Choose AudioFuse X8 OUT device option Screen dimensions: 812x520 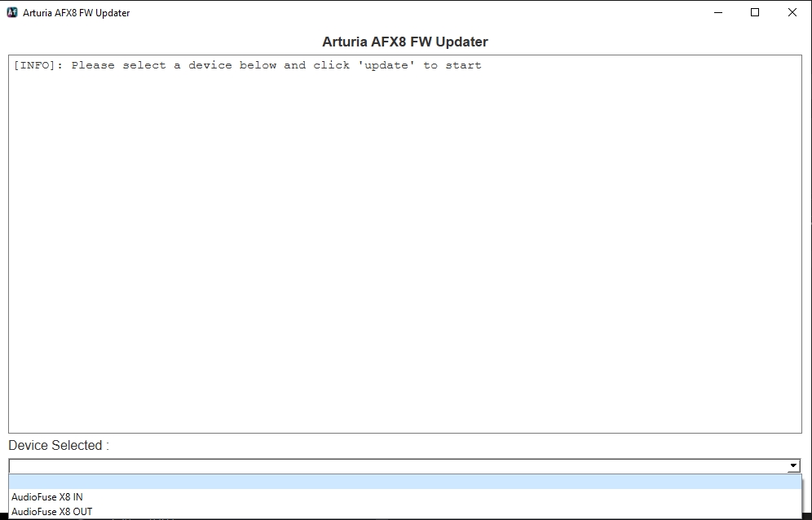405,512
